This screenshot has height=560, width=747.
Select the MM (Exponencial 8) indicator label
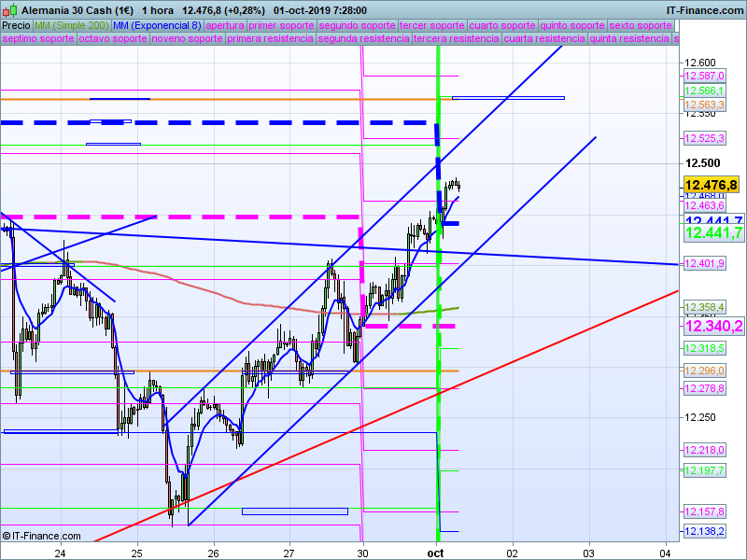157,26
